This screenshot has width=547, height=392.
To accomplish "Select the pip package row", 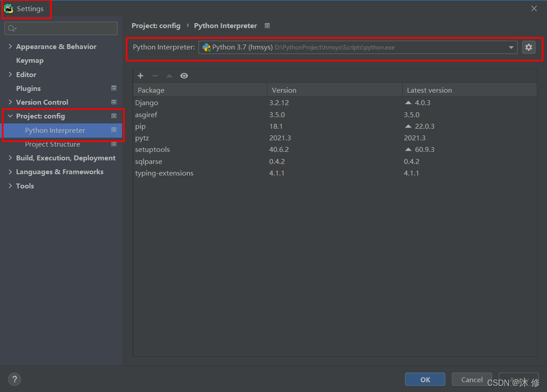I will coord(335,126).
